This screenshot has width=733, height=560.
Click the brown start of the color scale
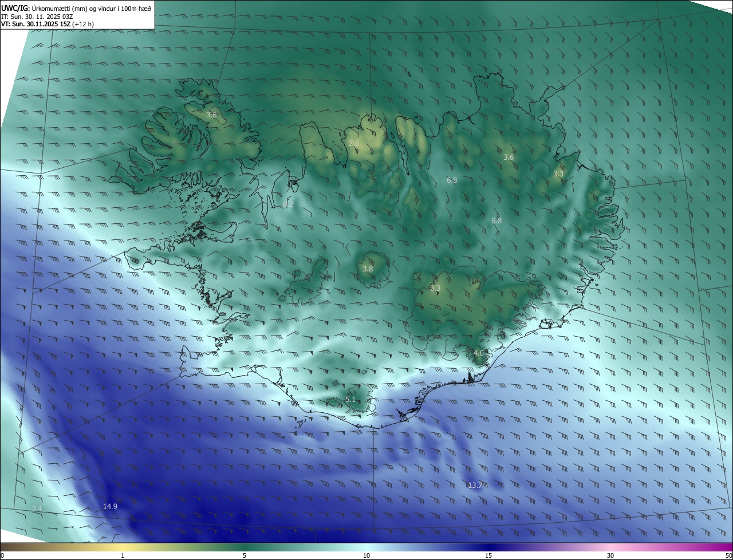coord(7,547)
